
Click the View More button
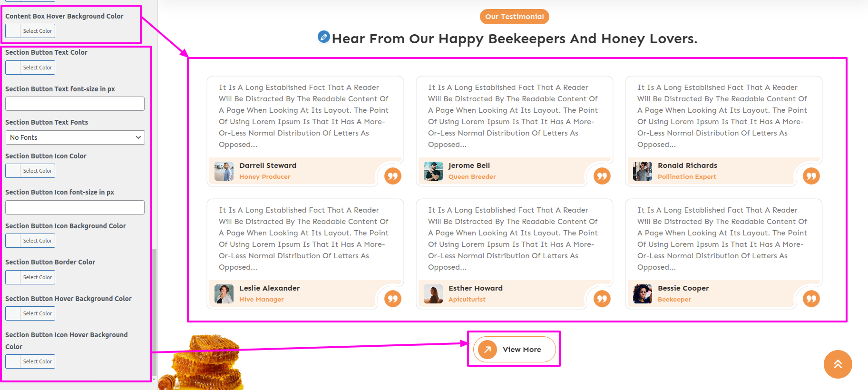click(x=515, y=350)
